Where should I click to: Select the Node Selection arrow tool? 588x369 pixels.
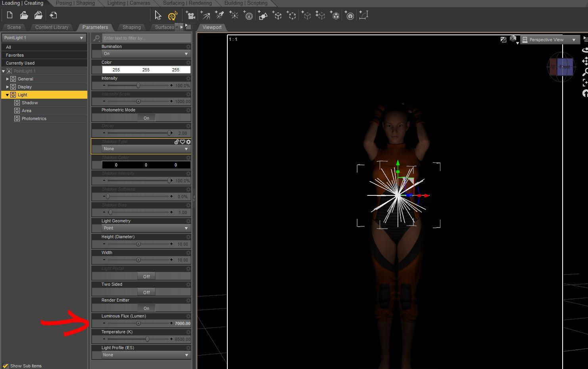coord(158,15)
